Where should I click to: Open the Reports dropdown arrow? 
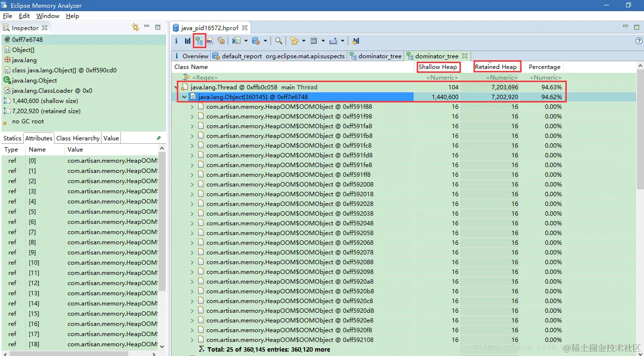point(246,41)
